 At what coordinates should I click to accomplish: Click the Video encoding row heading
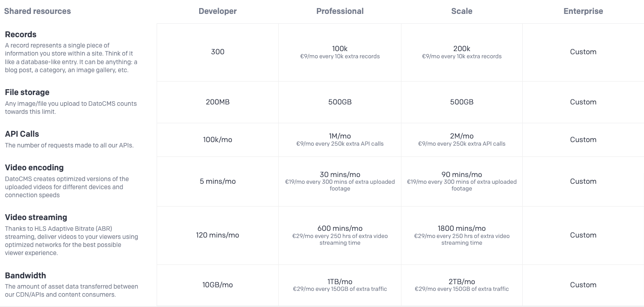point(34,168)
